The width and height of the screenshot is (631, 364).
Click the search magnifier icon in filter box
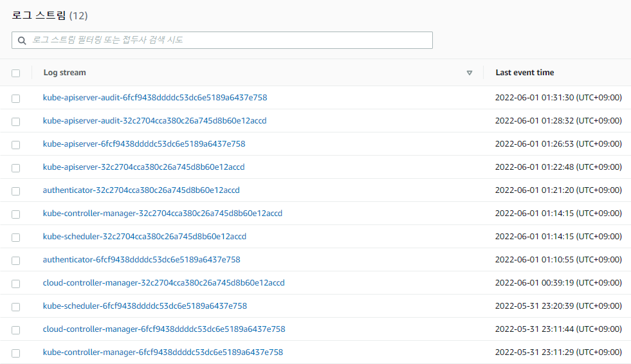point(22,41)
